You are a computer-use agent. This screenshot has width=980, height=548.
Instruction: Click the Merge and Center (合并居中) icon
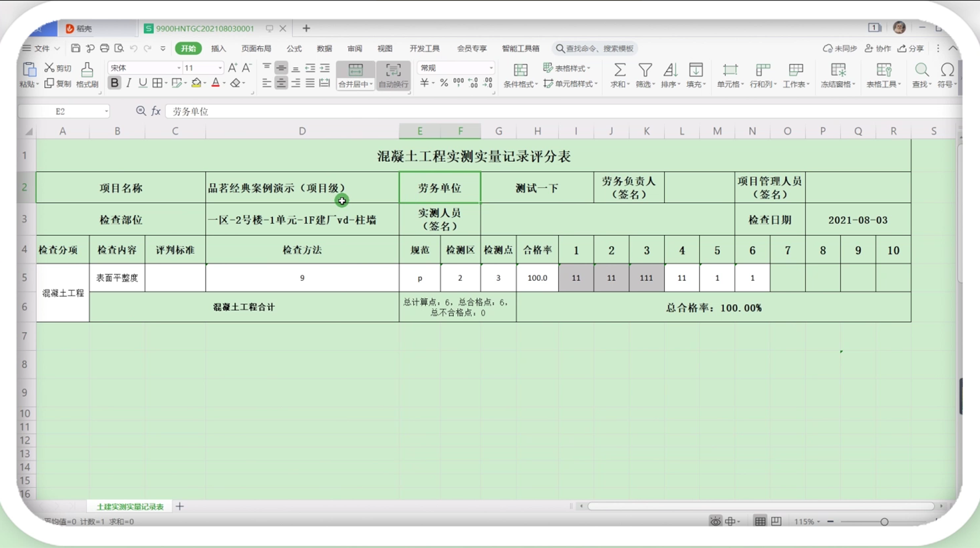click(355, 70)
